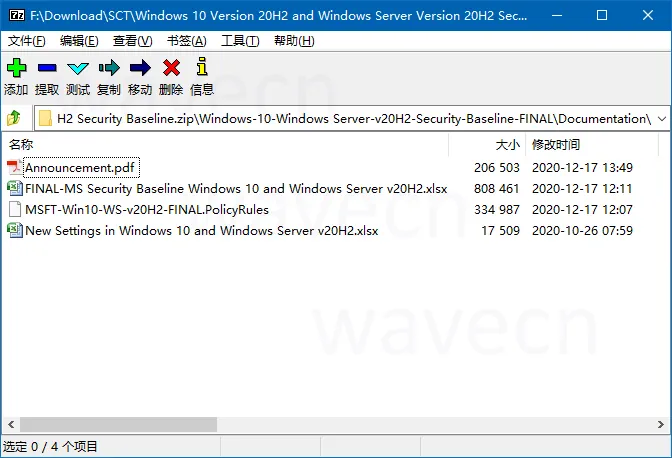The image size is (672, 458).
Task: Click the Delete (删除) red X icon
Action: (x=171, y=68)
